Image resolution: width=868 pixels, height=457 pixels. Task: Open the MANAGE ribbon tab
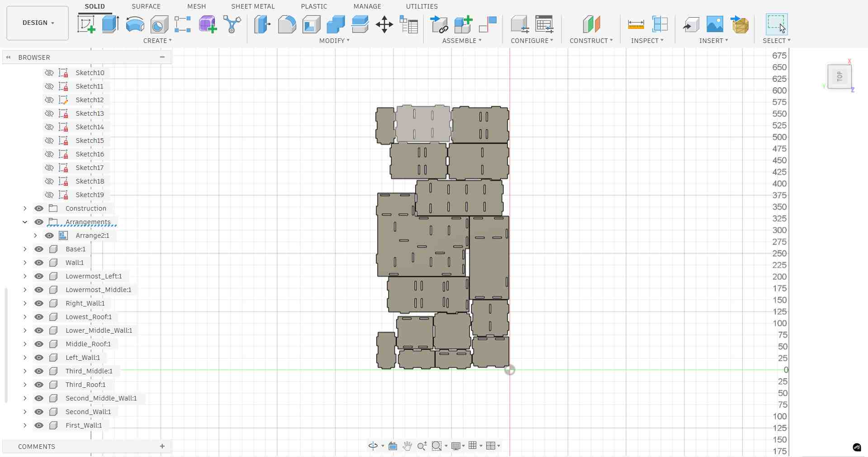[x=367, y=6]
